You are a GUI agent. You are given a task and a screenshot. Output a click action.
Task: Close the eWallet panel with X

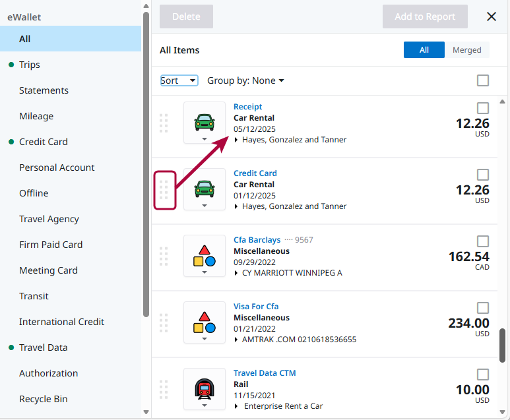coord(492,16)
